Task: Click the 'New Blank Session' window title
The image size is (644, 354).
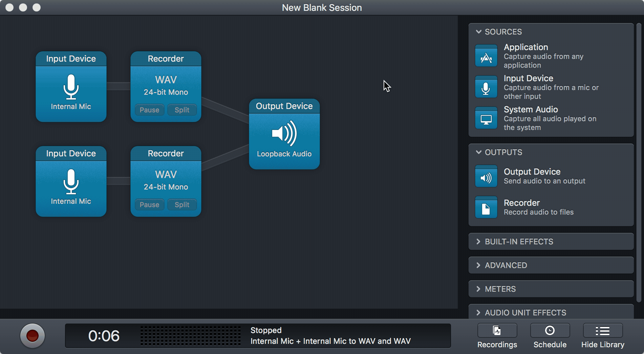Action: tap(322, 8)
